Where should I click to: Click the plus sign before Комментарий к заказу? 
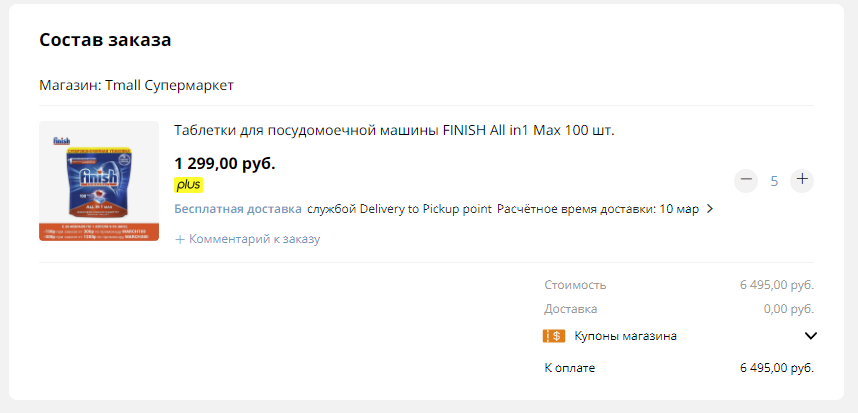[179, 240]
